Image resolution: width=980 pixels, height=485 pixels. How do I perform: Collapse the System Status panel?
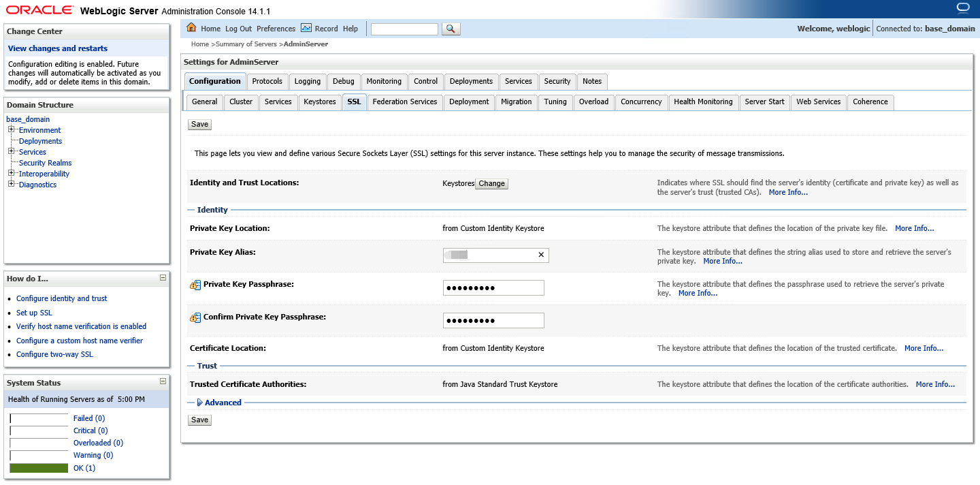tap(162, 382)
